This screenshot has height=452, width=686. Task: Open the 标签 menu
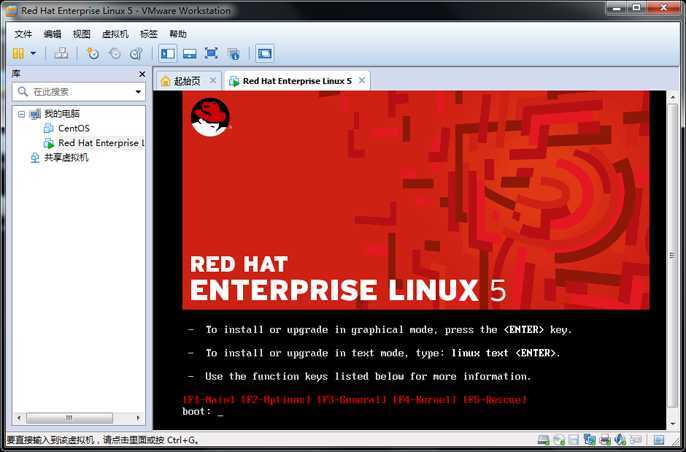149,34
